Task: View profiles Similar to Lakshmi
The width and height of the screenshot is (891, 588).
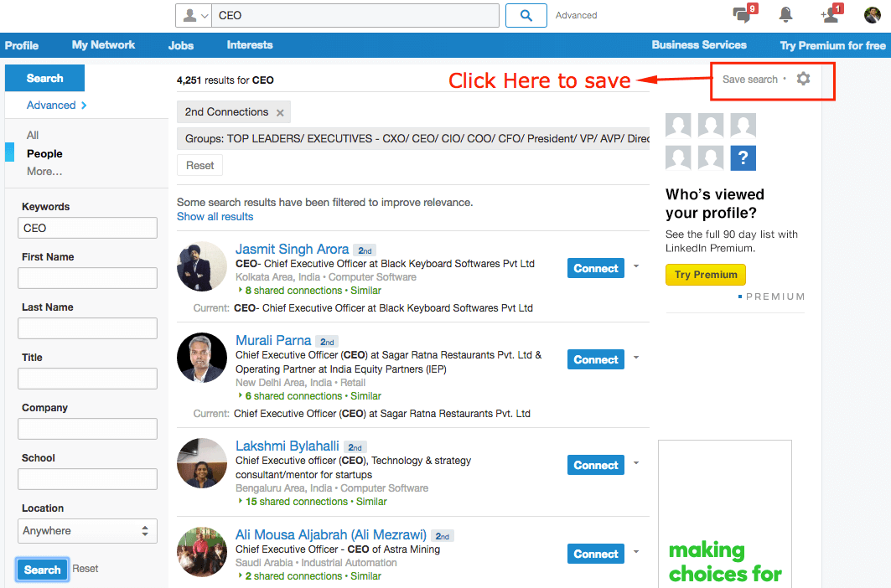Action: [371, 502]
